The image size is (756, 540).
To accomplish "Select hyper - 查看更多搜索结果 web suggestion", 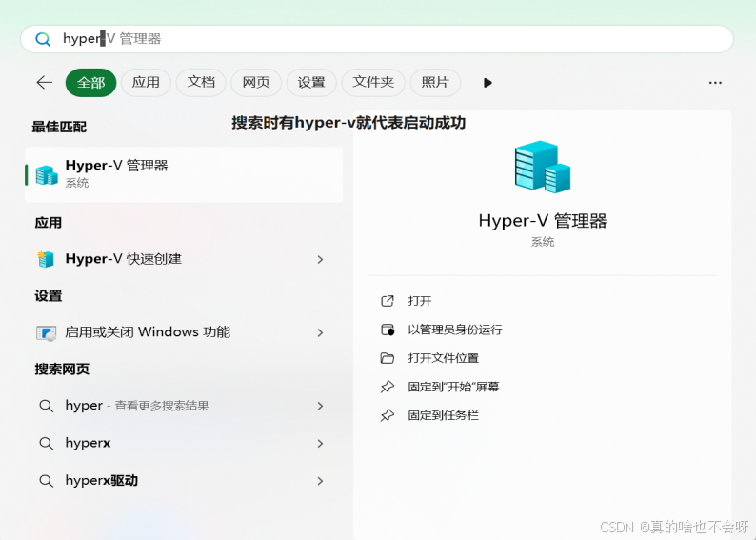I will click(x=184, y=406).
